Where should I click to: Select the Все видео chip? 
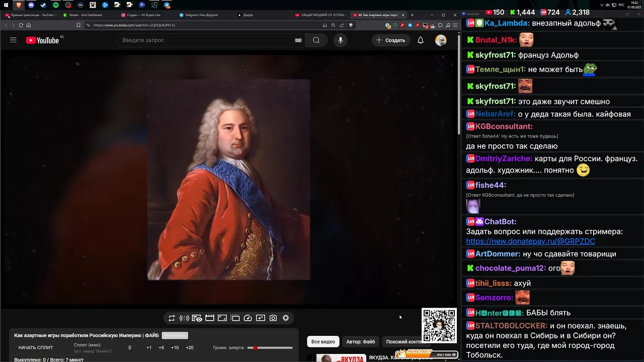pyautogui.click(x=323, y=342)
